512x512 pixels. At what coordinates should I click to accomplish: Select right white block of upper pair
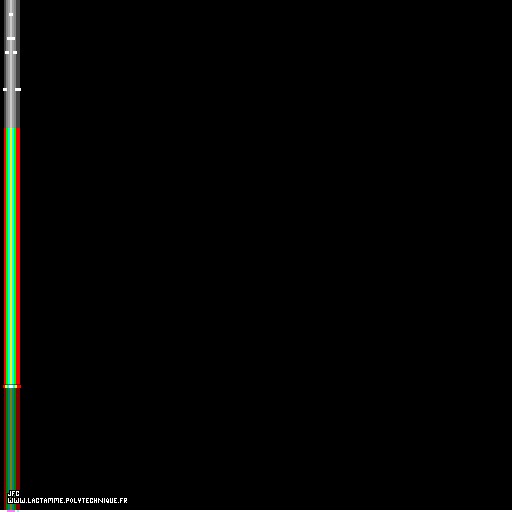pos(15,52)
